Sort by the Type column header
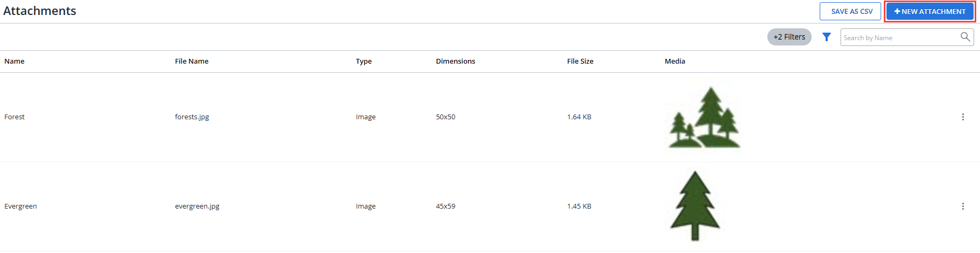 coord(364,62)
